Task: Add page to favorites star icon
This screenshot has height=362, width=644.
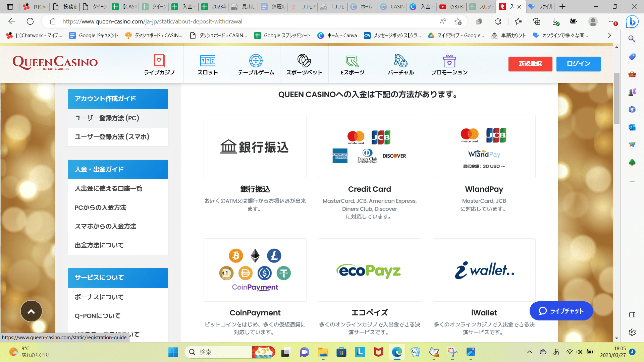Action: (x=458, y=21)
